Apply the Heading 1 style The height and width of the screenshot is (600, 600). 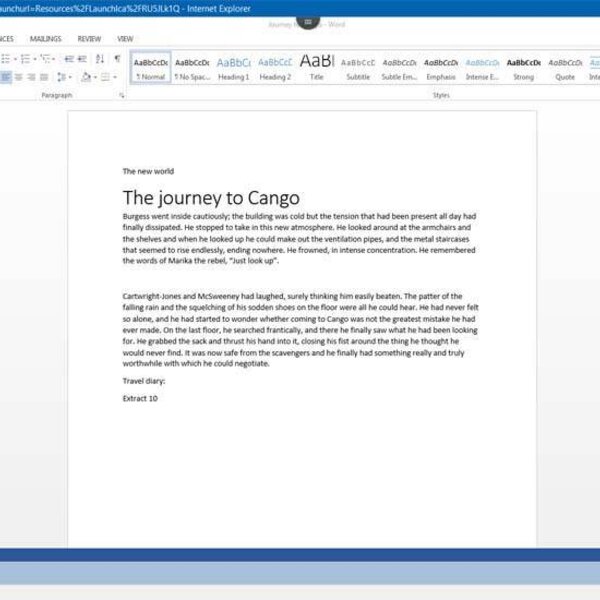[233, 68]
